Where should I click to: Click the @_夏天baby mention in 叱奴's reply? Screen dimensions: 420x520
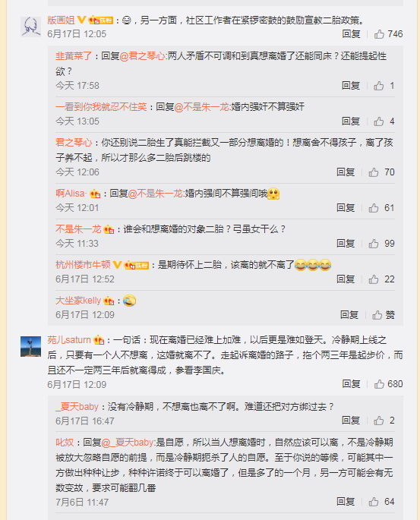(128, 443)
